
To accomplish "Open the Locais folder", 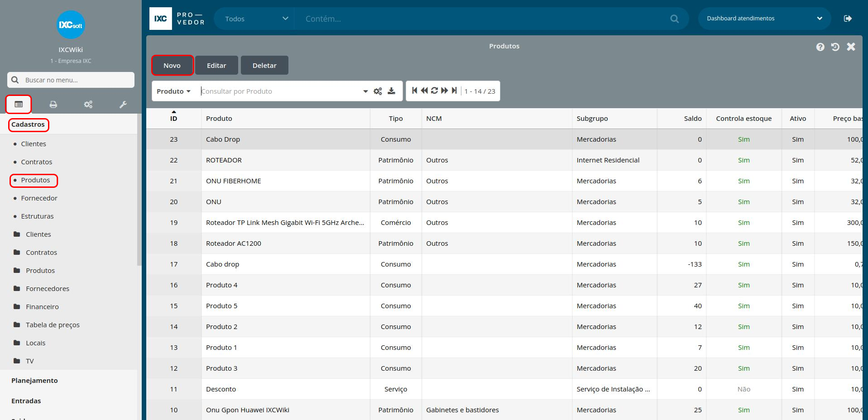I will 29,343.
